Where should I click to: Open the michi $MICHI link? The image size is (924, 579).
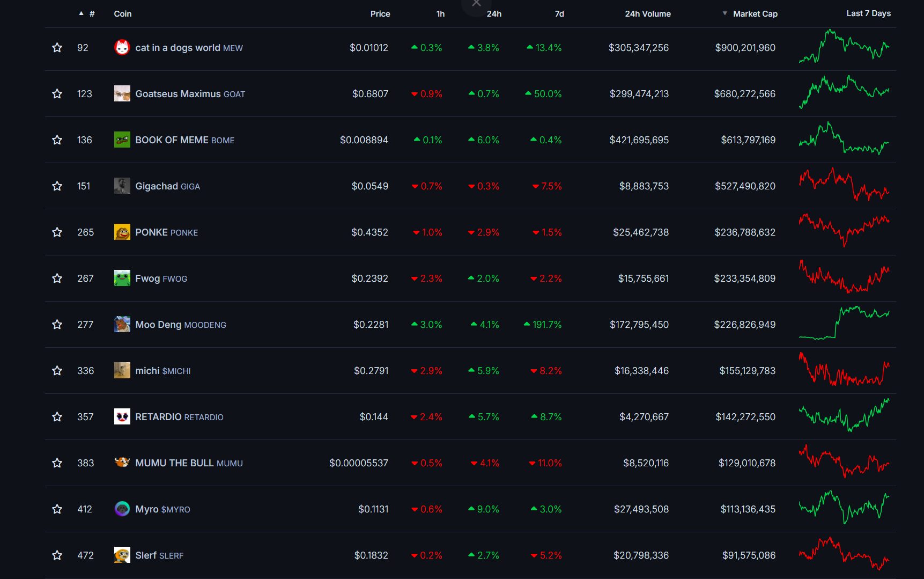(x=162, y=371)
